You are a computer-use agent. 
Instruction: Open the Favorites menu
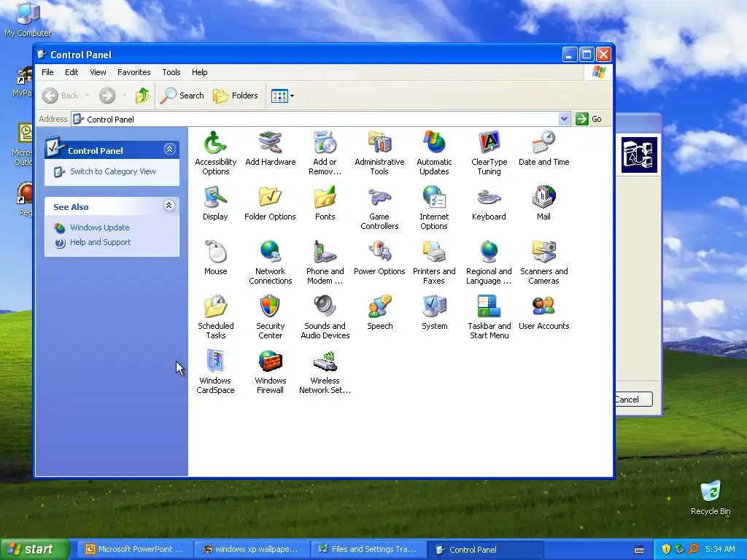(134, 72)
